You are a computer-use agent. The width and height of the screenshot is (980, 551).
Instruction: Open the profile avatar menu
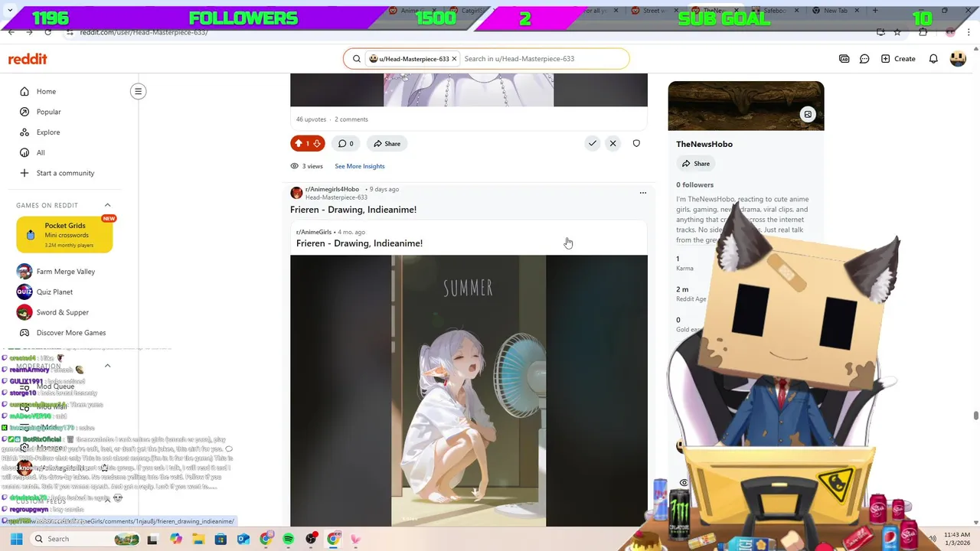(958, 59)
